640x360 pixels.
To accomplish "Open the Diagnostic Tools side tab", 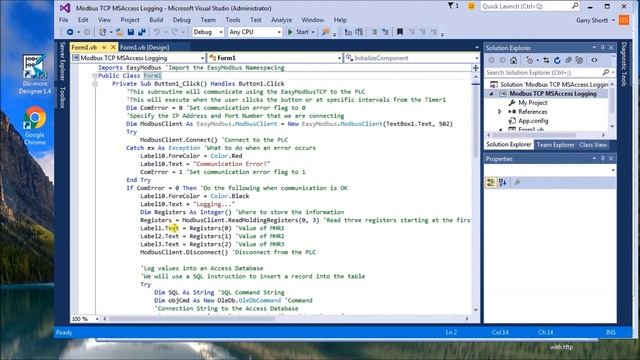I will coord(623,64).
